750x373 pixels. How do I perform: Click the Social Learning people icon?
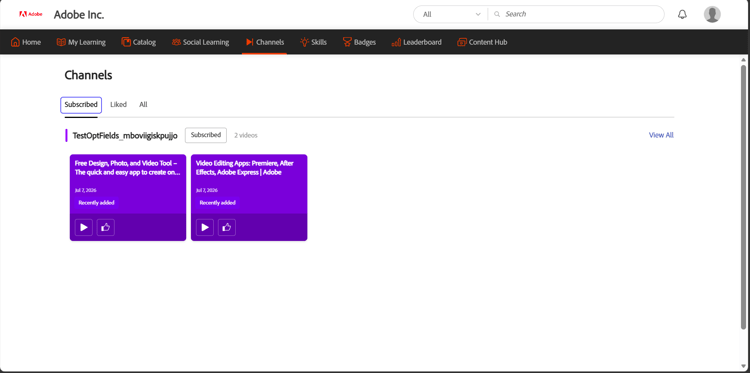(176, 42)
